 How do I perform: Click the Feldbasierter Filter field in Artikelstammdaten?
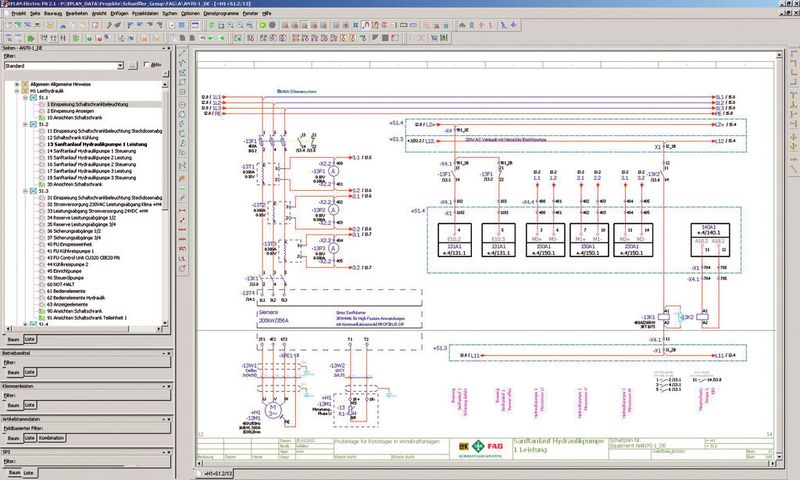(x=86, y=428)
